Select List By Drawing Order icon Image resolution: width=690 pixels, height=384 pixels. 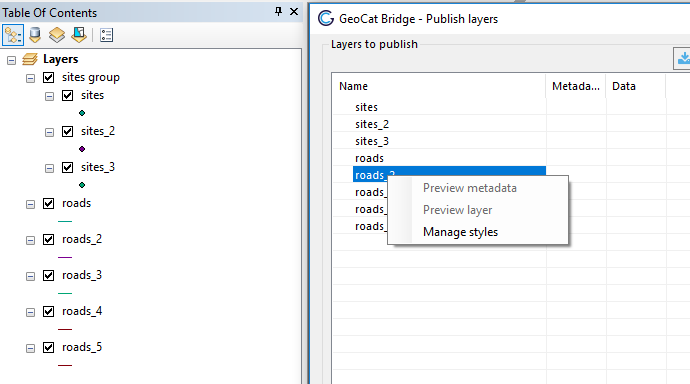(x=13, y=35)
